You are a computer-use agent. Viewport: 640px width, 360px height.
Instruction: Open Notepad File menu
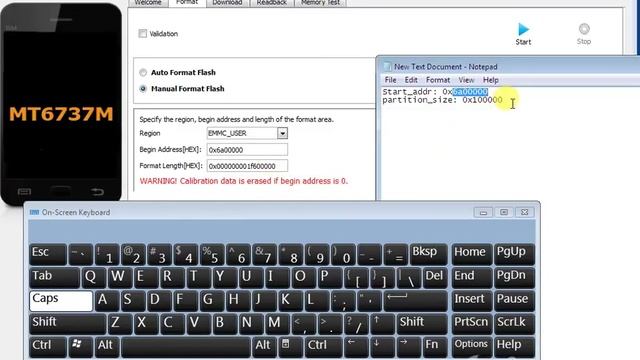[391, 80]
